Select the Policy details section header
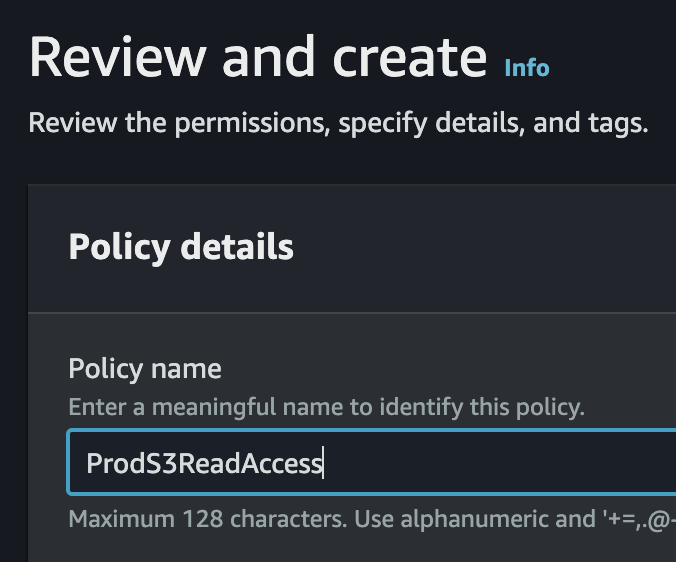This screenshot has height=562, width=676. click(x=181, y=246)
